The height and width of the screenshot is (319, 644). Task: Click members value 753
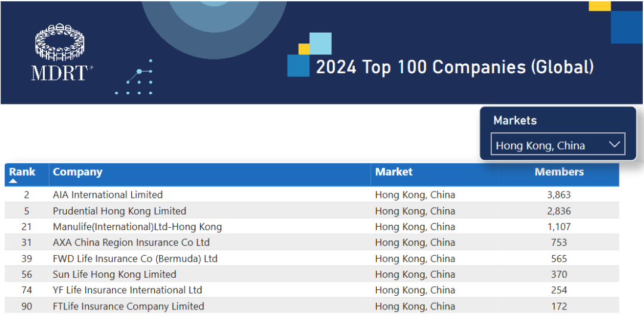click(559, 243)
